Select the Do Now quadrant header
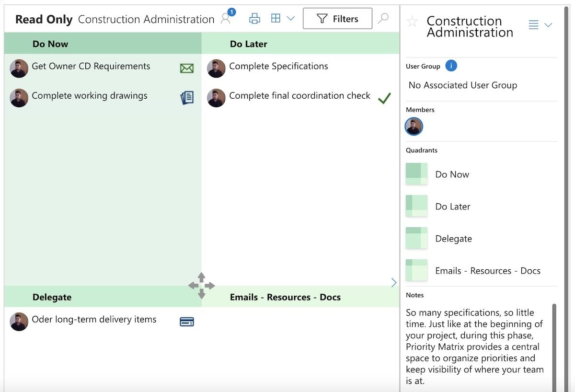This screenshot has width=575, height=392. (x=50, y=44)
